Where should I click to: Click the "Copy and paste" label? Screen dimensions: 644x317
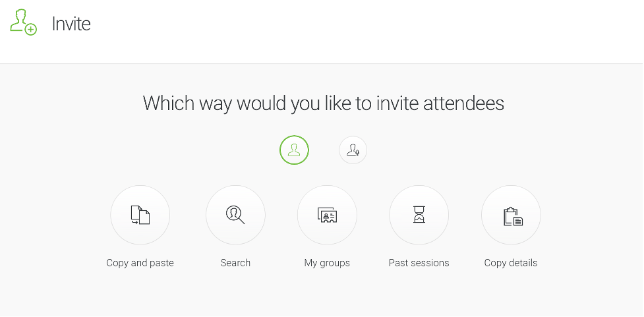point(140,263)
